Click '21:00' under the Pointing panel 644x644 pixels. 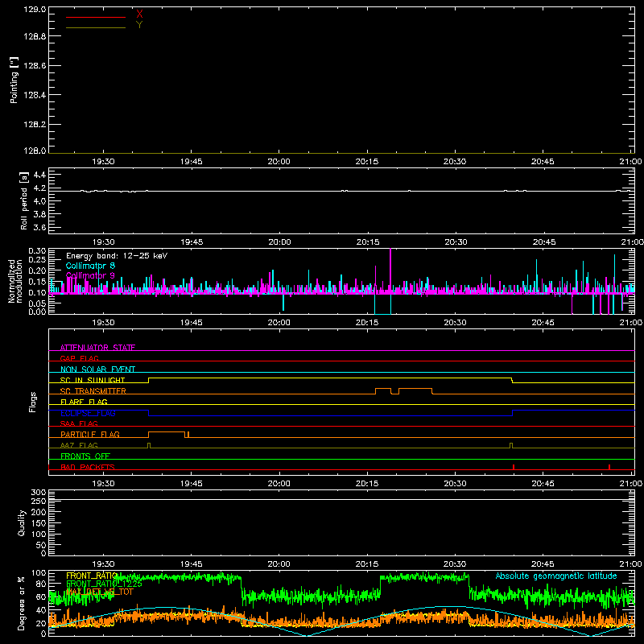[630, 162]
